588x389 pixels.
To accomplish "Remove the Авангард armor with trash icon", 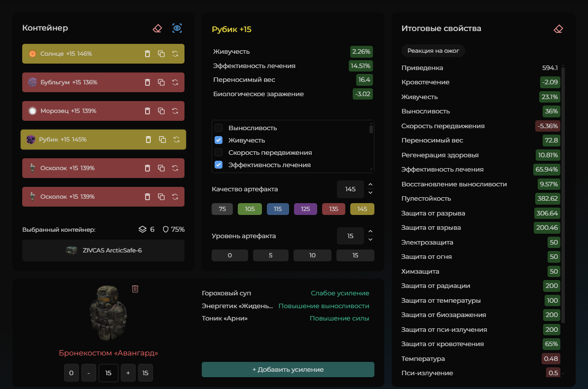I will pyautogui.click(x=135, y=288).
